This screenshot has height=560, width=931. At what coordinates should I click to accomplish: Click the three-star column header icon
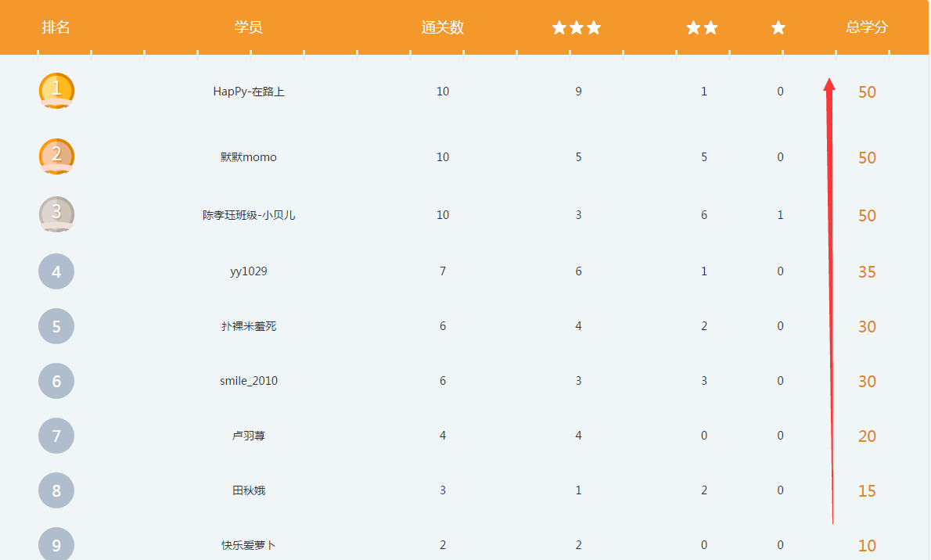(x=577, y=28)
